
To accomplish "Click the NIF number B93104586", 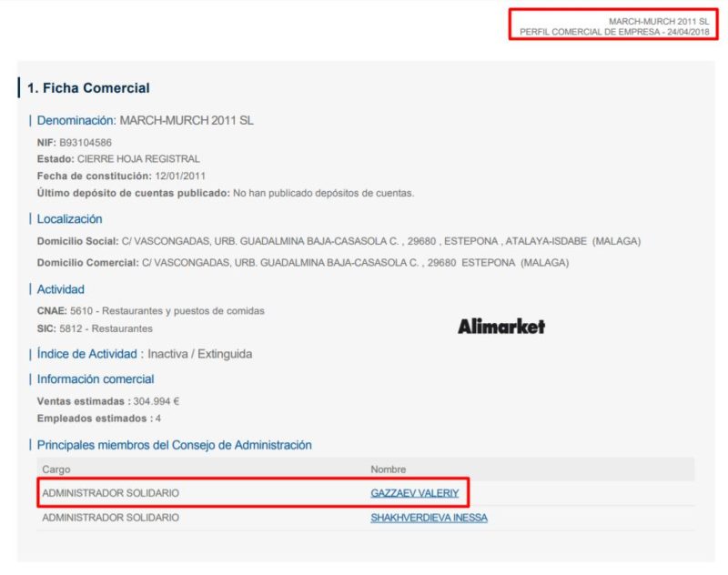I will [86, 143].
